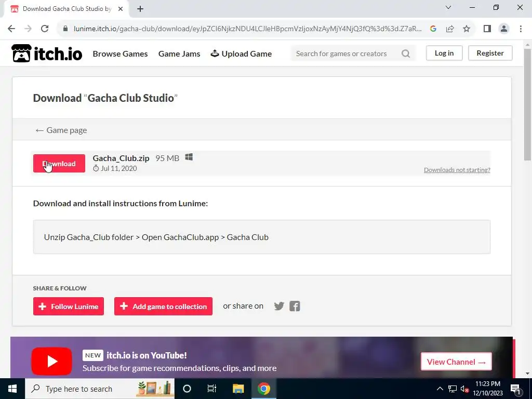
Task: Open Browse Games menu item
Action: click(x=120, y=54)
